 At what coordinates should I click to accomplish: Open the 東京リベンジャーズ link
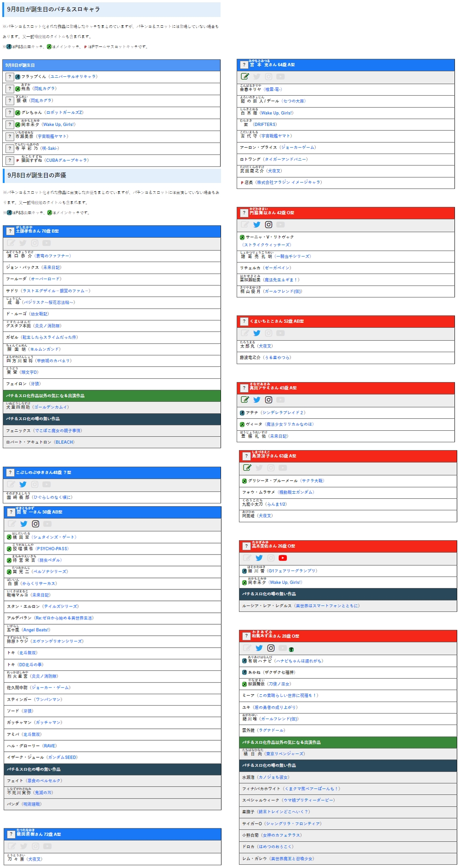point(285,754)
